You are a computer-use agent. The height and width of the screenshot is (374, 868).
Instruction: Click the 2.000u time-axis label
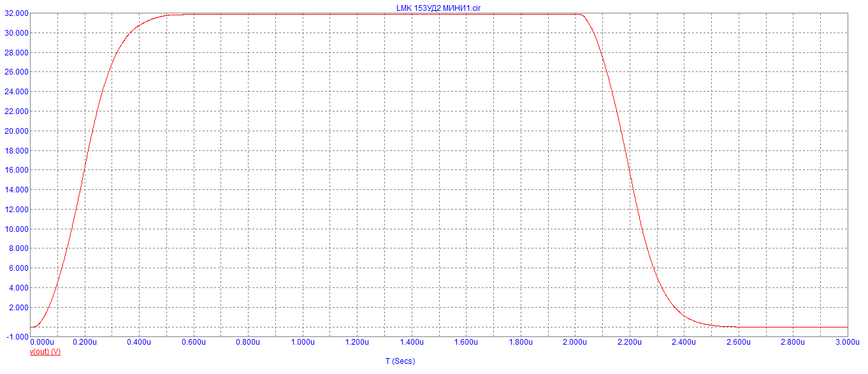tap(575, 343)
